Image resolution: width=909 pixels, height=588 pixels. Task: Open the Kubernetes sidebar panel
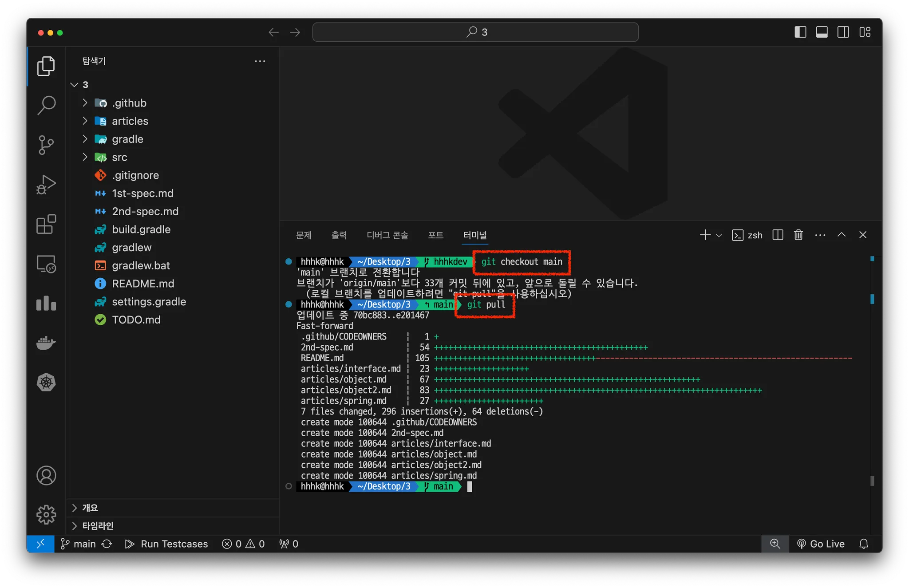pyautogui.click(x=46, y=382)
